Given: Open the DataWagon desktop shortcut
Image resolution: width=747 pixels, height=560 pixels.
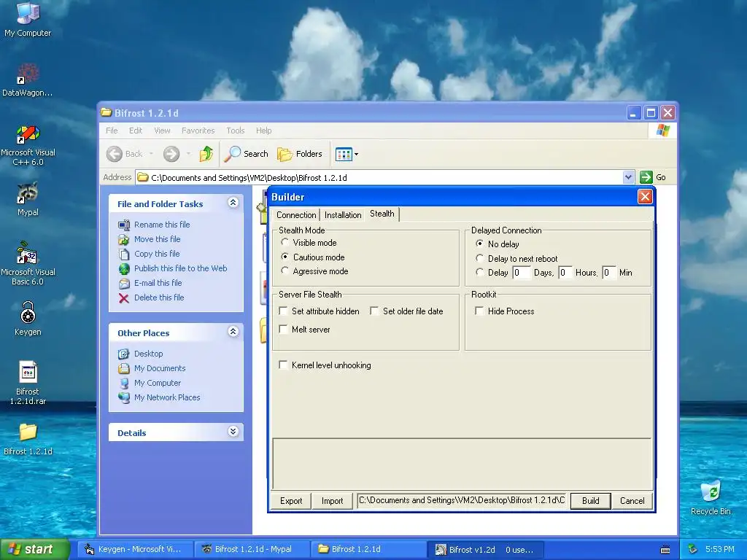Looking at the screenshot, I should (28, 79).
